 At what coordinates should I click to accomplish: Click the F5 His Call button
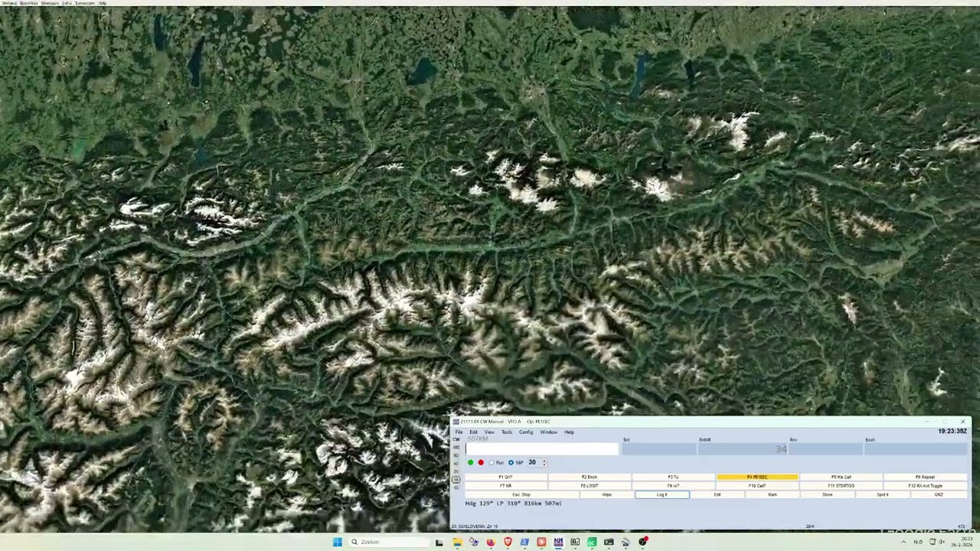pyautogui.click(x=841, y=477)
